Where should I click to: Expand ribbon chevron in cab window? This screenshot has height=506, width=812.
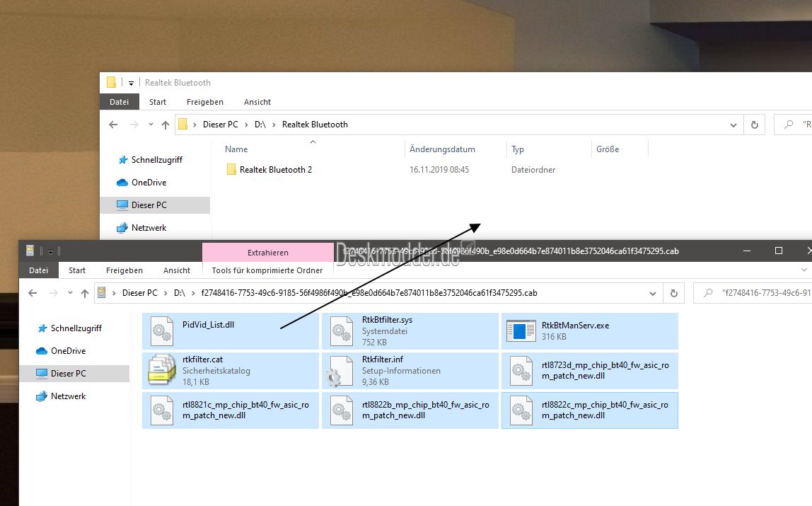804,270
